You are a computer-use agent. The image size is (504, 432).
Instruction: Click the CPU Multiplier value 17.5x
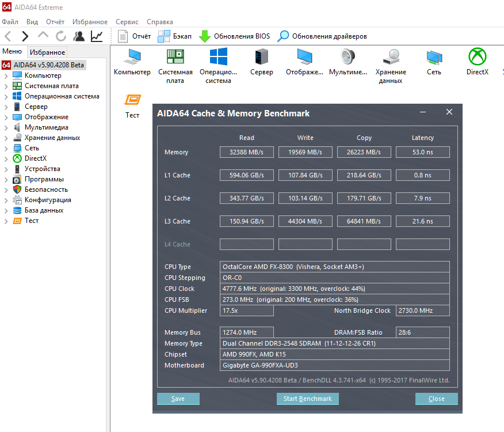tap(247, 310)
